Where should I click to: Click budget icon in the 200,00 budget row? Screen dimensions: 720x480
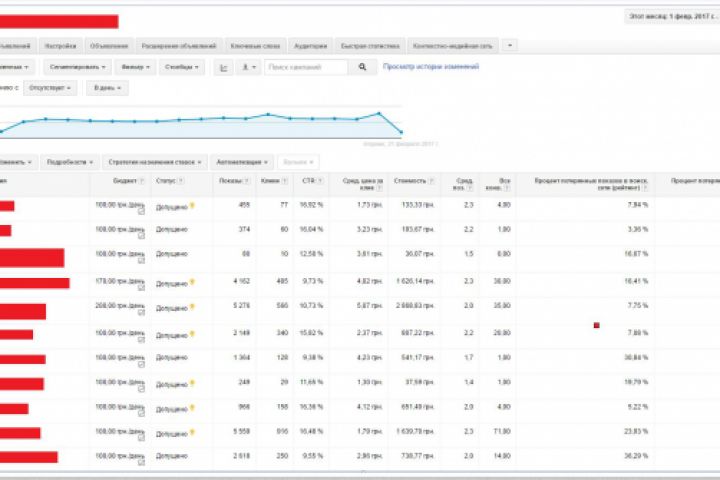click(141, 312)
